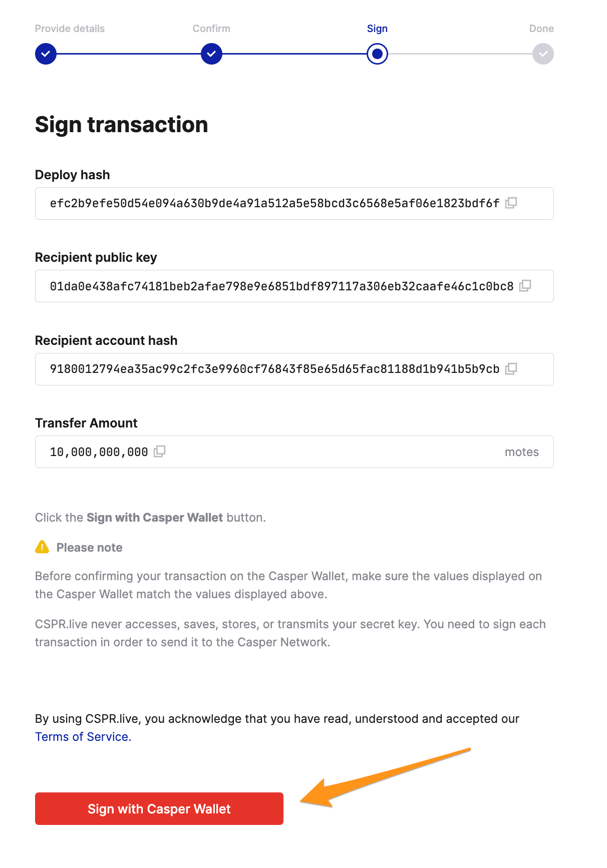Copy the recipient account hash
Screen dimensions: 607x868
pos(511,369)
